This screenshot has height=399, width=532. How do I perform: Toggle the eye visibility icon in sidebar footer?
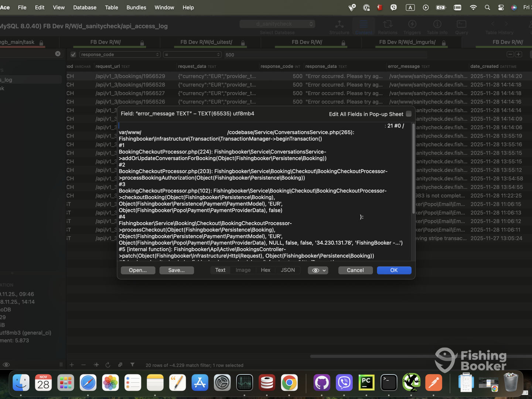coord(6,365)
